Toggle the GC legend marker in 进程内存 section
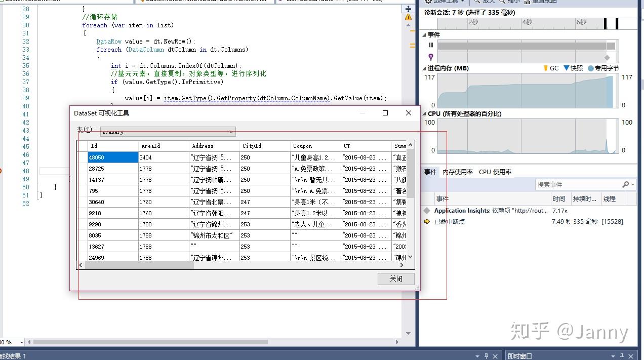 pyautogui.click(x=546, y=68)
